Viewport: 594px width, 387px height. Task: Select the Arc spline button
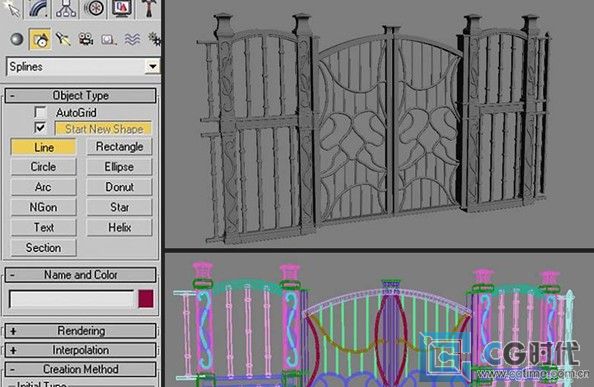coord(44,187)
